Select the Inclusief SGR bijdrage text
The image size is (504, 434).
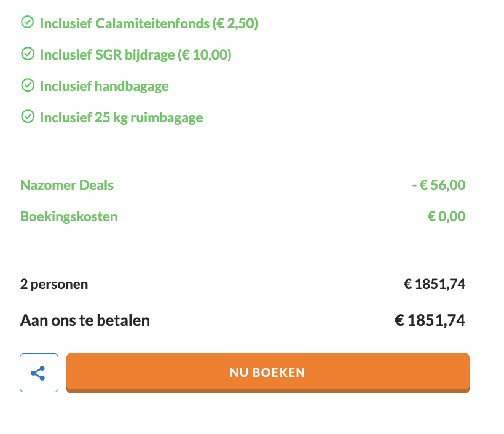tap(135, 55)
